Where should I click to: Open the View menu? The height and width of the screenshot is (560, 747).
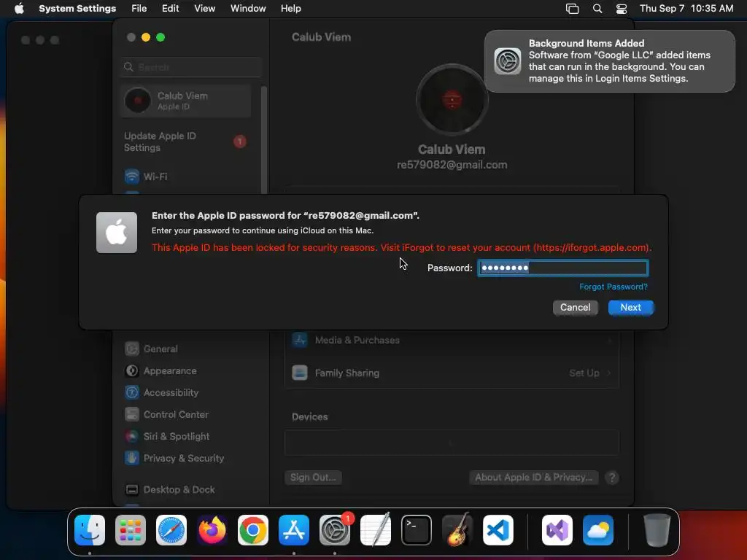[x=204, y=9]
